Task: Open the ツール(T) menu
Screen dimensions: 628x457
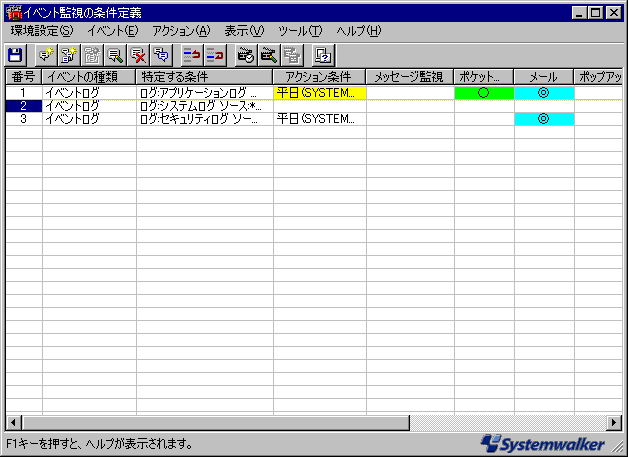Action: pyautogui.click(x=300, y=31)
